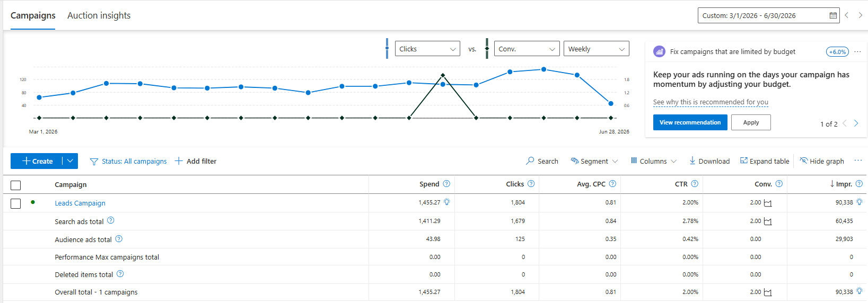Viewport: 868px width, 303px height.
Task: Show next recommendation card
Action: click(x=856, y=123)
